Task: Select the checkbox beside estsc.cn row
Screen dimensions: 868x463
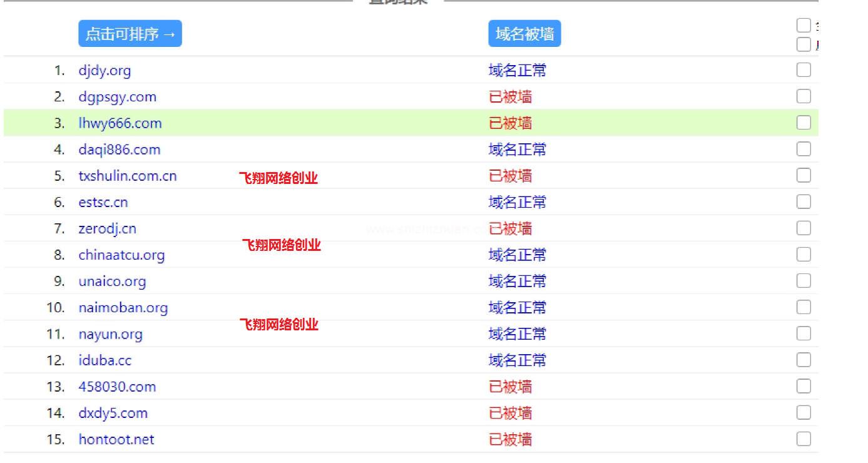Action: (804, 201)
